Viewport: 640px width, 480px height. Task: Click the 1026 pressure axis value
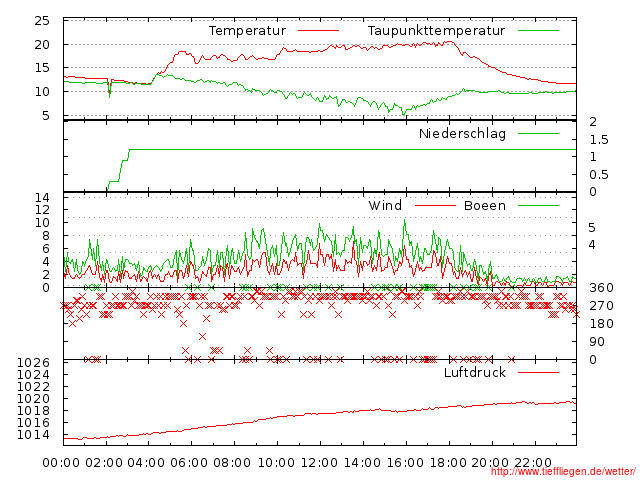click(33, 363)
